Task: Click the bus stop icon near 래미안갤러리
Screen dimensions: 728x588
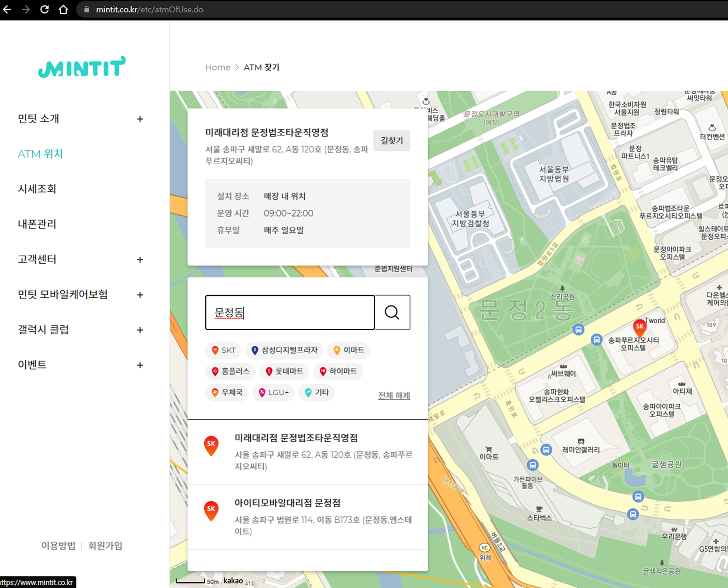Action: pos(546,450)
